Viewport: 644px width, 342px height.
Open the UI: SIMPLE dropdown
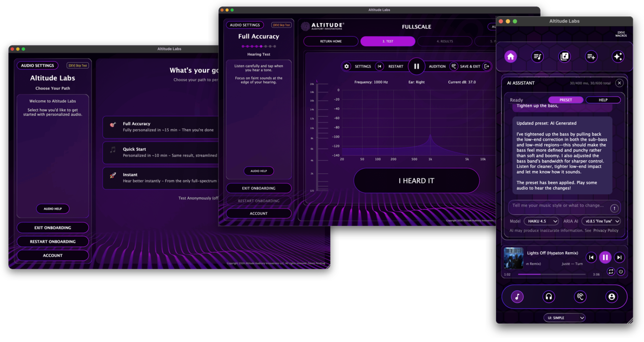click(564, 318)
